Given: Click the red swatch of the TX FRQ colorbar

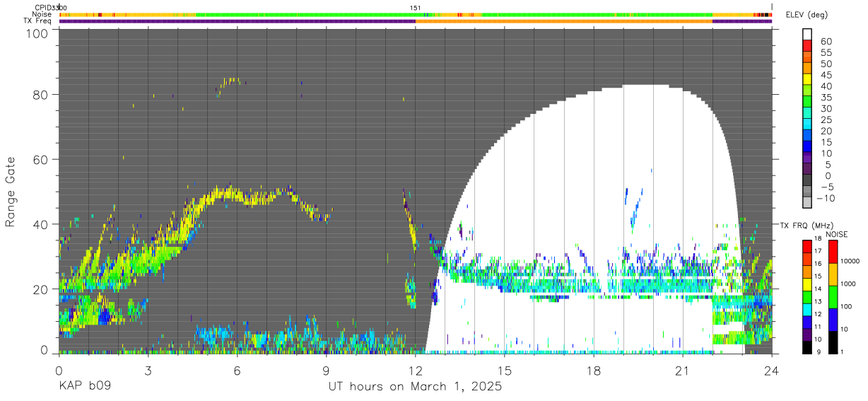Looking at the screenshot, I should [807, 246].
